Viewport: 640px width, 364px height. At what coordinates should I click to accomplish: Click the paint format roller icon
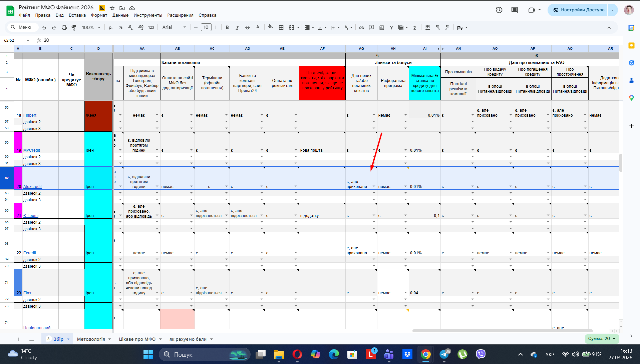[74, 28]
